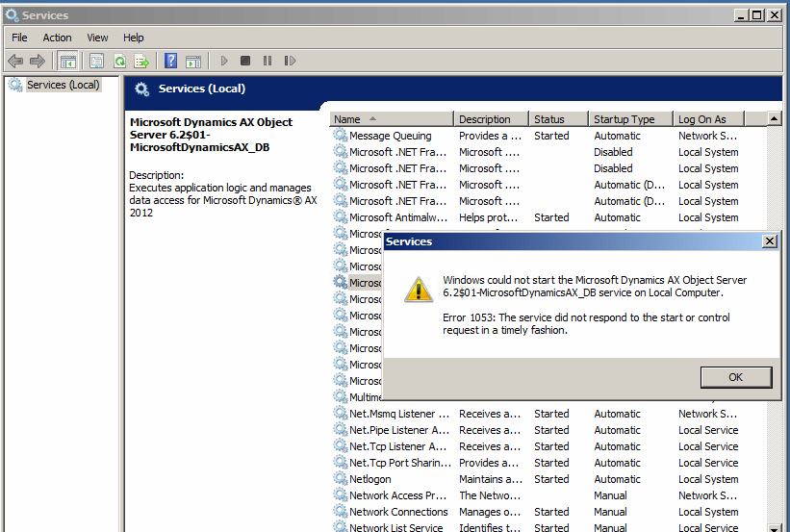
Task: Click the Forward arrow toolbar icon
Action: tap(38, 61)
